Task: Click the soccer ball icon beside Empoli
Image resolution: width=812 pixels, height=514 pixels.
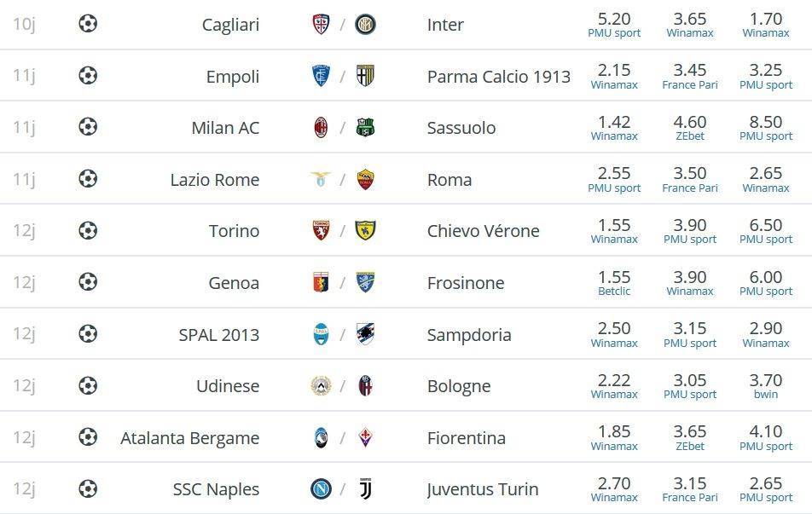Action: pos(88,76)
